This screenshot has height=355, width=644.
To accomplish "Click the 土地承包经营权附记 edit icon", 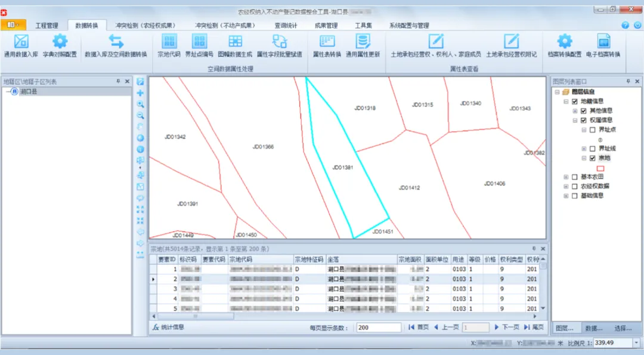I will [511, 41].
